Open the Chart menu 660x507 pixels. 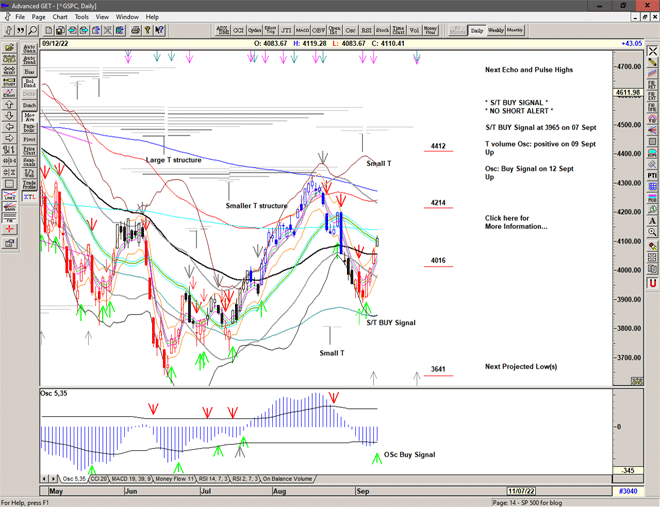pyautogui.click(x=60, y=17)
